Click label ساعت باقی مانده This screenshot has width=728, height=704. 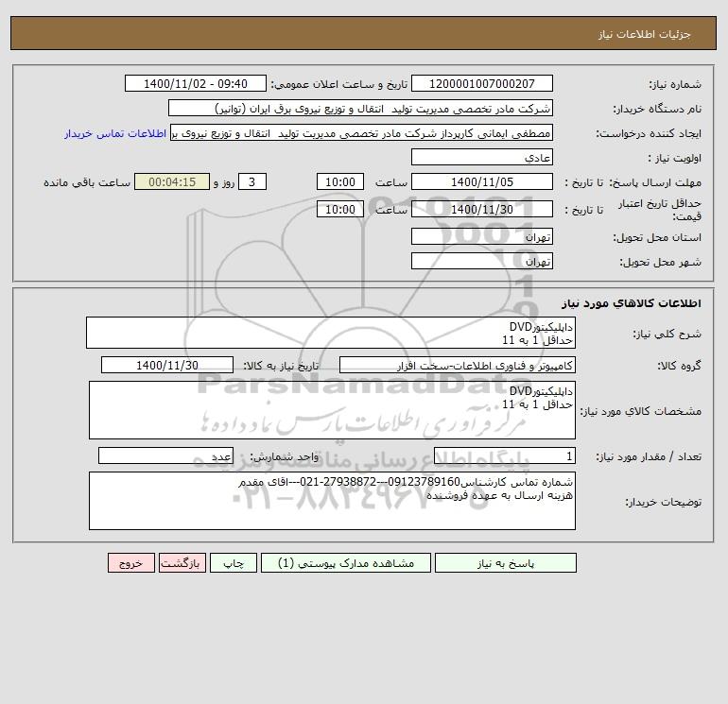coord(87,182)
